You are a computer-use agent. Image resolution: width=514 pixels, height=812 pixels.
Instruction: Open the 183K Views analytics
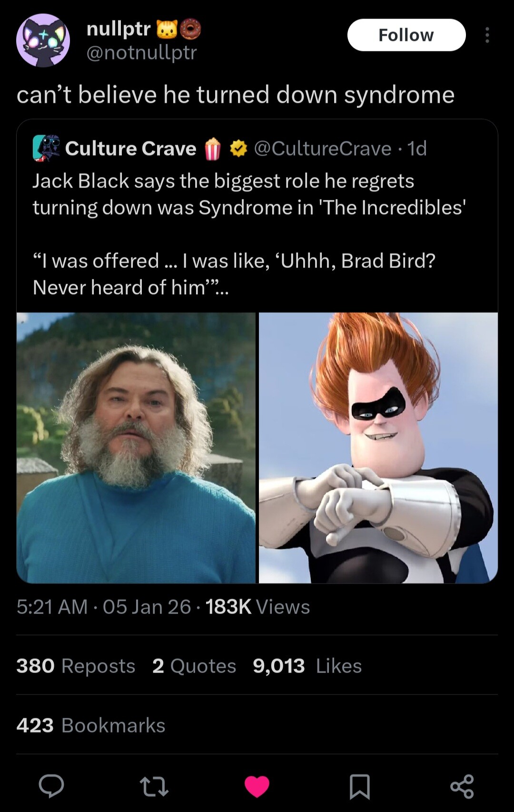(x=257, y=607)
